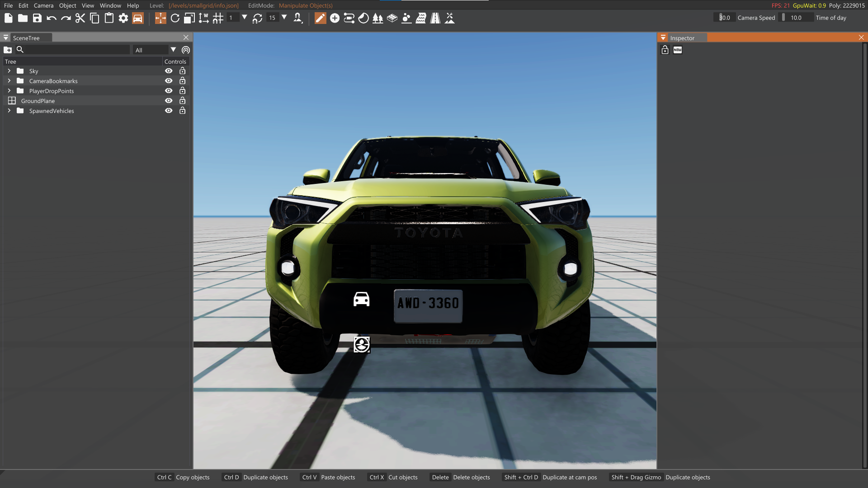Open the rotation snap angle dropdown arrow
This screenshot has height=488, width=868.
[x=284, y=17]
